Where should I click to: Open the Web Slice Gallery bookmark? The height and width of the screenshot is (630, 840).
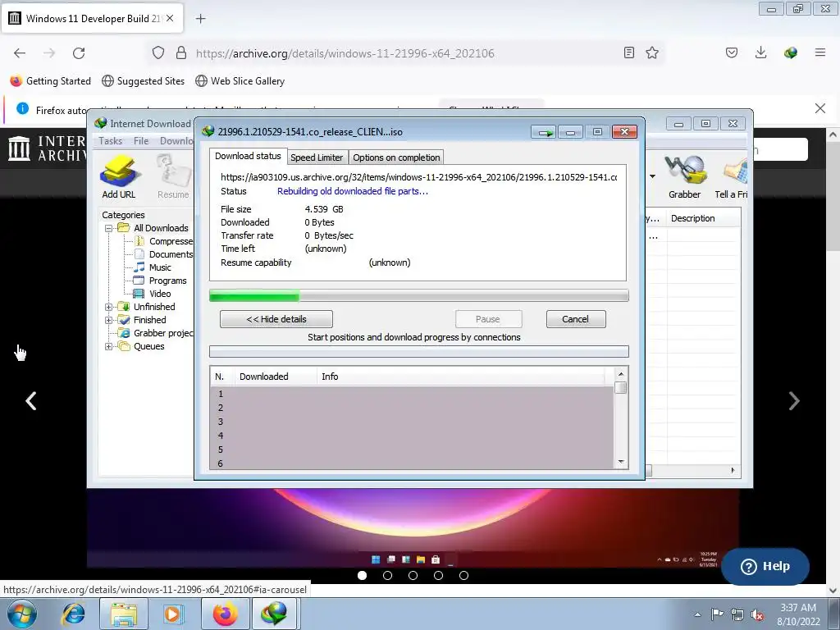(240, 81)
